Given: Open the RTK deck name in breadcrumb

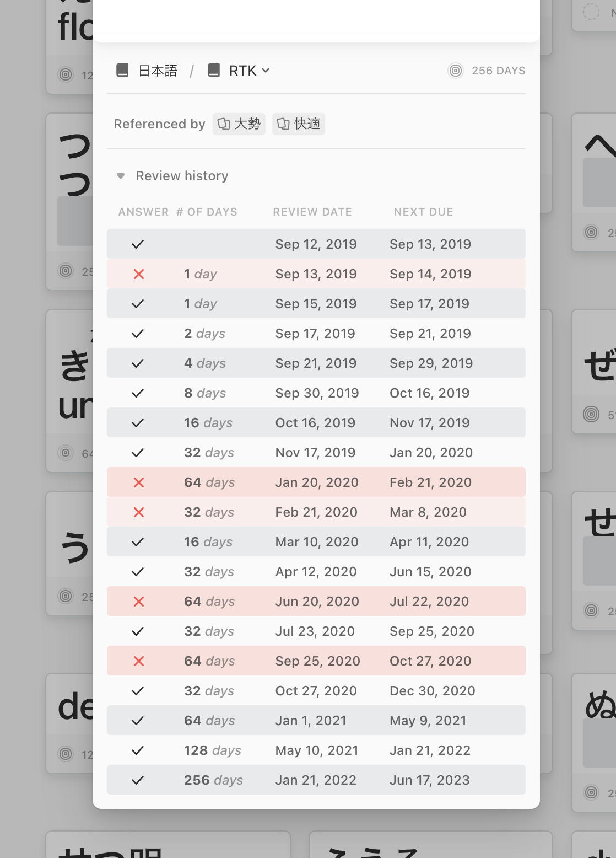Looking at the screenshot, I should [x=242, y=71].
